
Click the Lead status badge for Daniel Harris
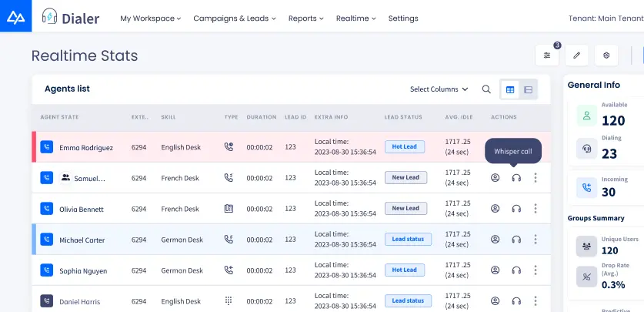(409, 301)
